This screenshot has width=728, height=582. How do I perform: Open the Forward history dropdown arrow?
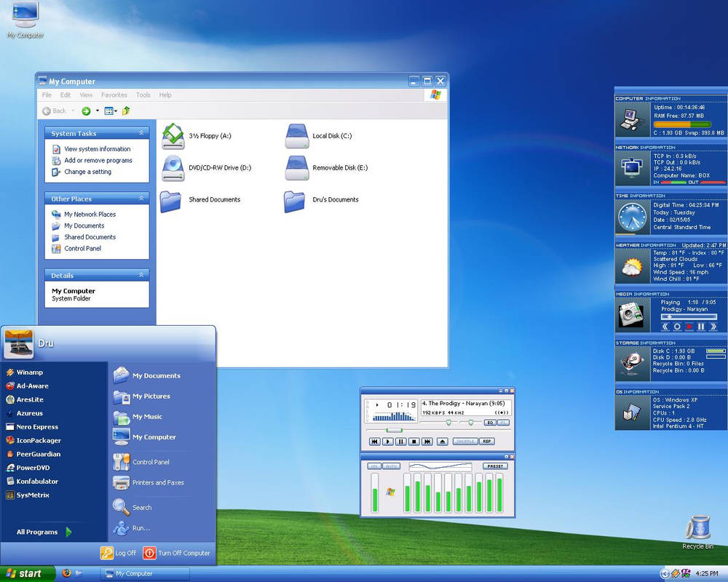(98, 111)
